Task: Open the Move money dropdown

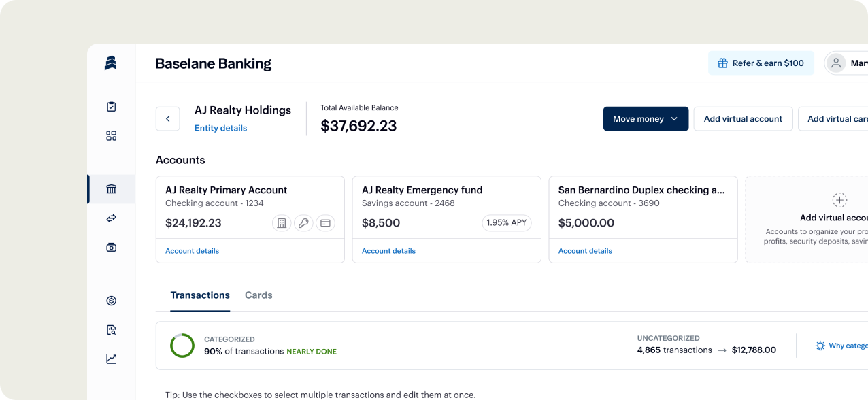Action: pos(646,119)
